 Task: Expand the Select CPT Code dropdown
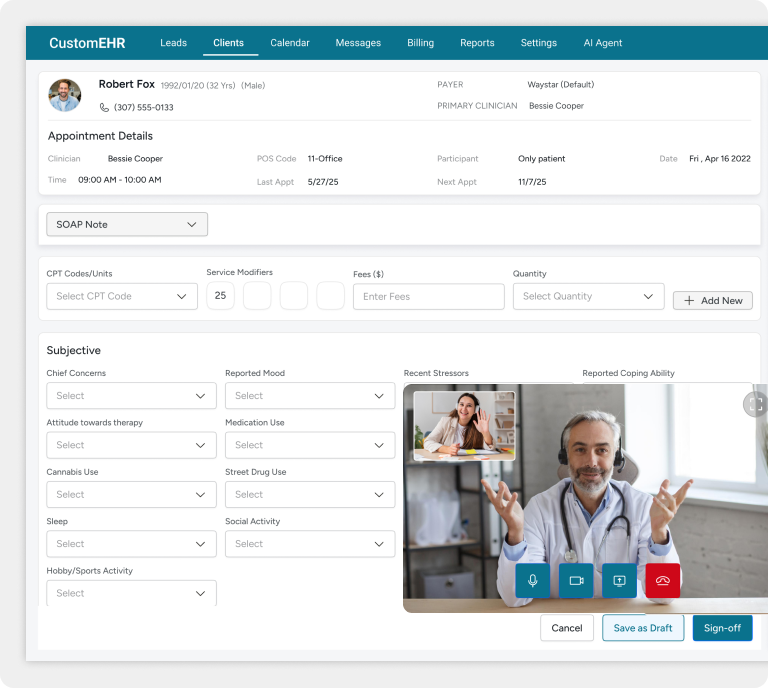[122, 296]
